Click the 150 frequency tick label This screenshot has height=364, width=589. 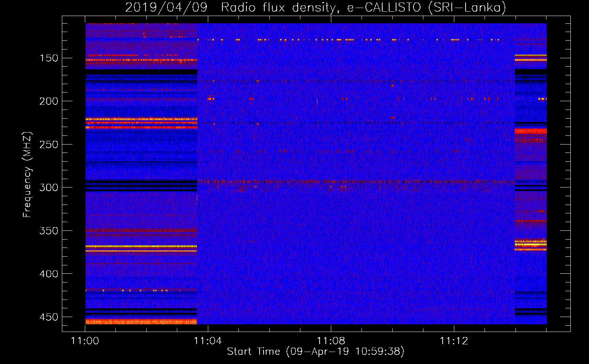click(49, 58)
